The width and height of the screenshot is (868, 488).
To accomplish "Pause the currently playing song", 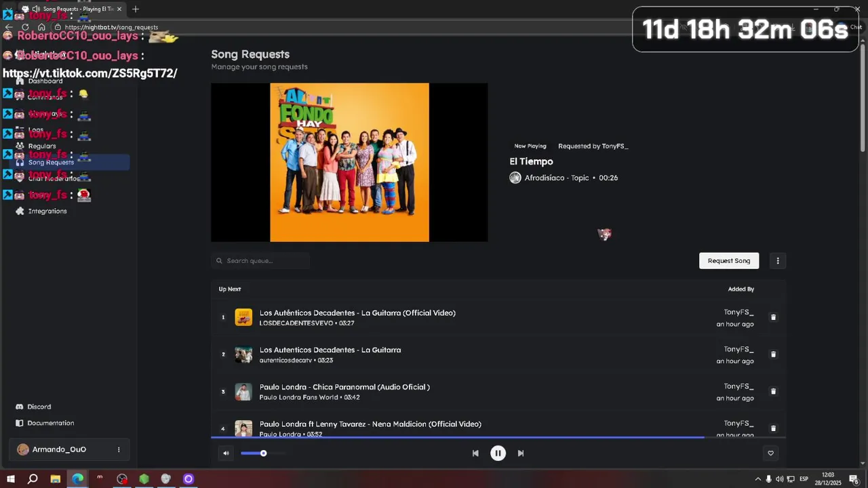I will click(x=498, y=453).
